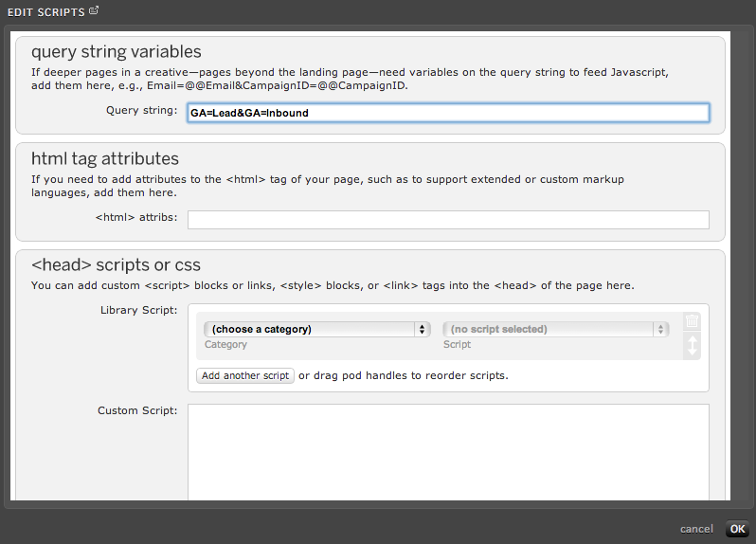Click into the html attribs text field
The width and height of the screenshot is (756, 544).
click(448, 220)
